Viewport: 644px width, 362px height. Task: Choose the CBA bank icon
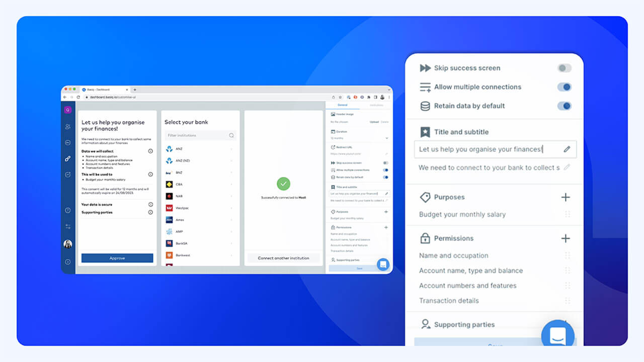(x=168, y=184)
